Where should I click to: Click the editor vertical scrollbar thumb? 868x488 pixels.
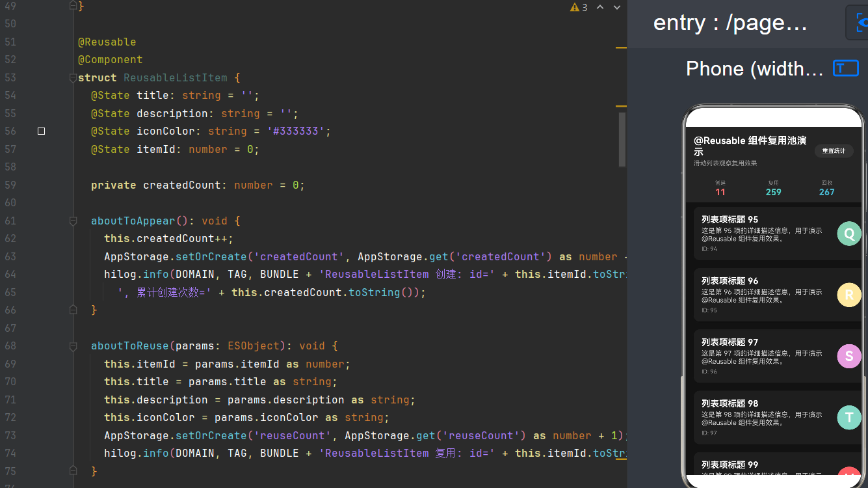tap(622, 139)
